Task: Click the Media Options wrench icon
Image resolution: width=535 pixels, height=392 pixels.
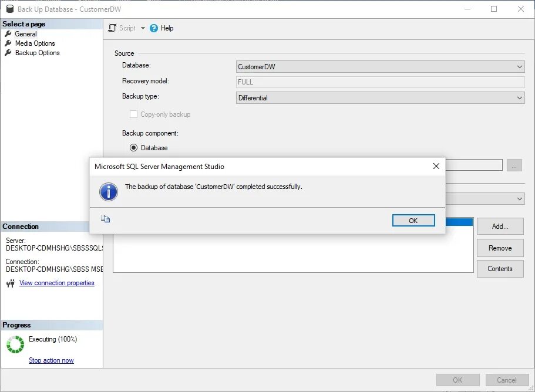Action: tap(8, 43)
